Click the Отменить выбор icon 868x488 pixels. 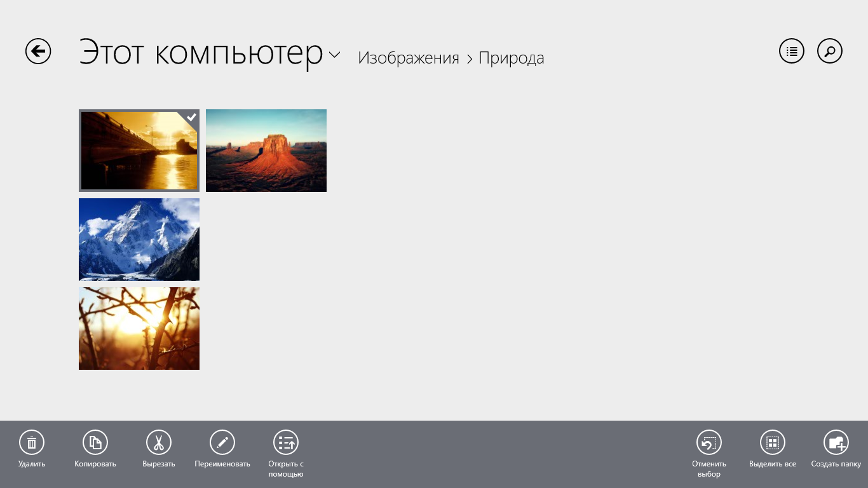(709, 442)
